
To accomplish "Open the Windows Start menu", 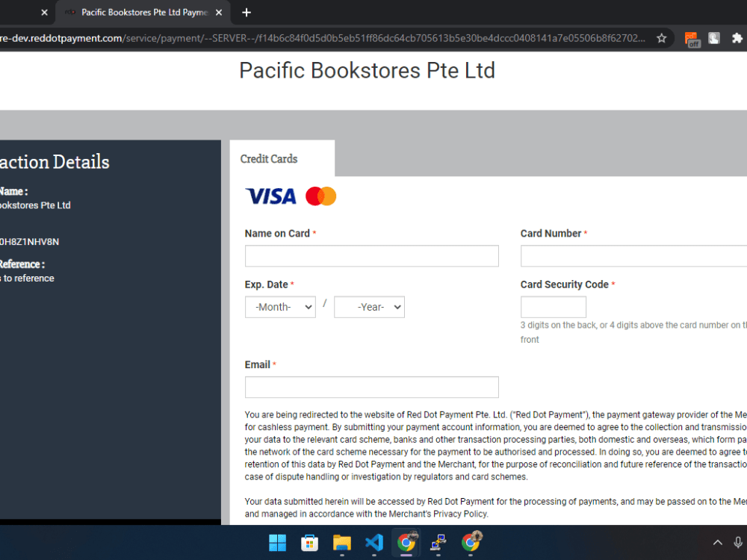I will 277,543.
